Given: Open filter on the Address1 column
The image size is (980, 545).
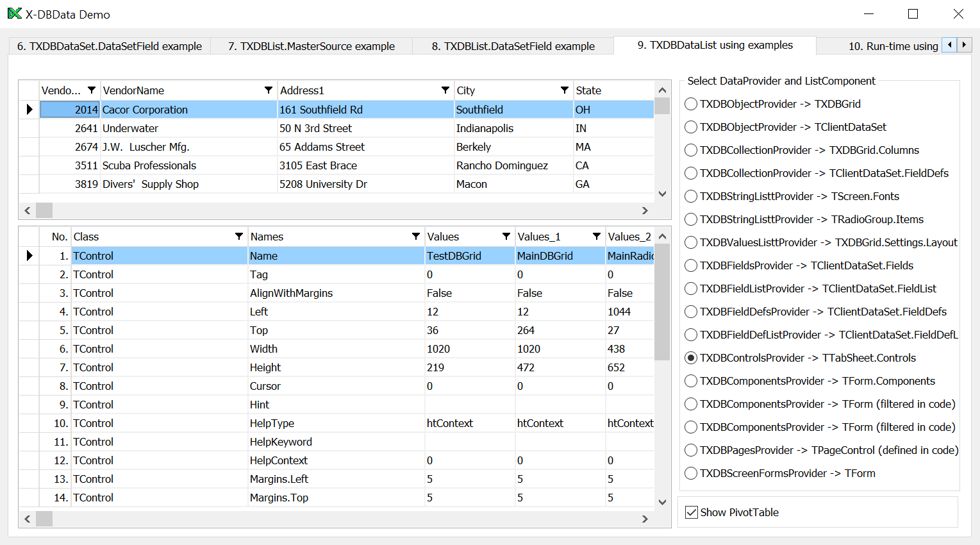Looking at the screenshot, I should (x=445, y=90).
